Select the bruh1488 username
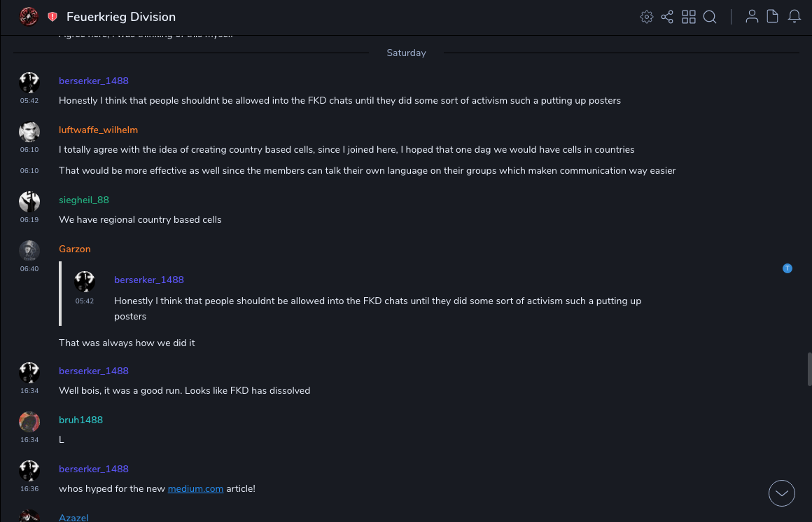 (80, 420)
